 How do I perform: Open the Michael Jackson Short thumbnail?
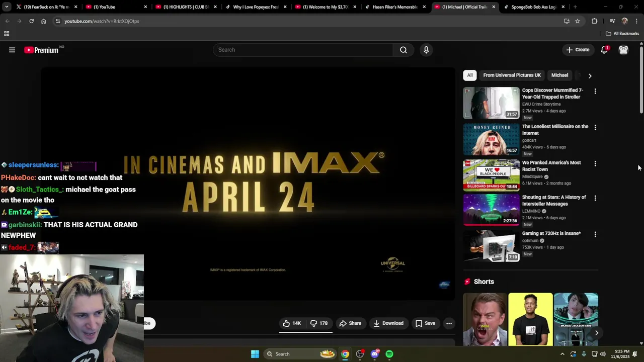coord(576,320)
